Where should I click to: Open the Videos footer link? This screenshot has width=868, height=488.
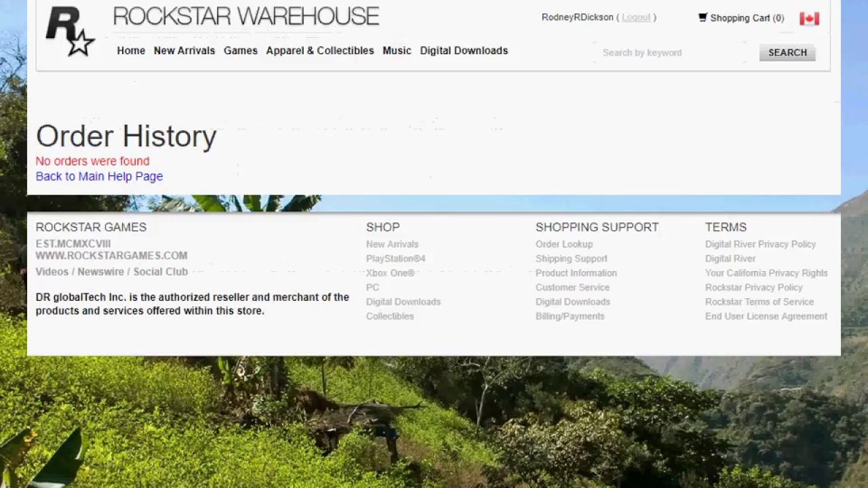click(x=52, y=272)
